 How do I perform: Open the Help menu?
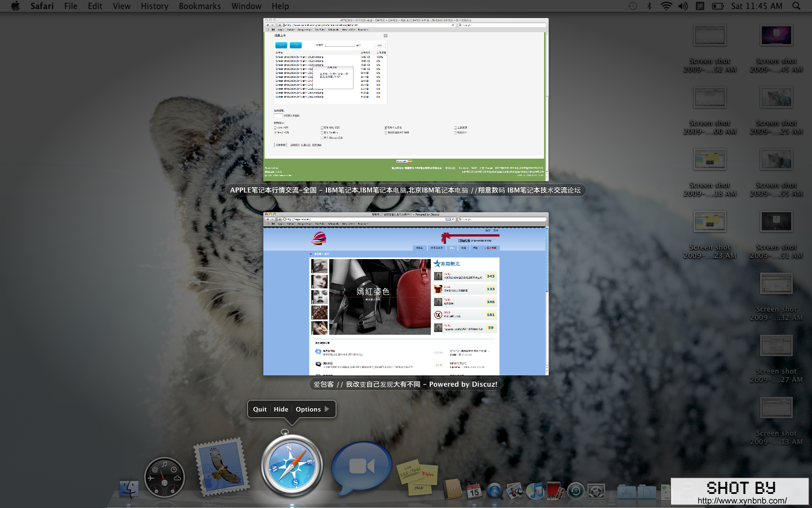coord(280,6)
